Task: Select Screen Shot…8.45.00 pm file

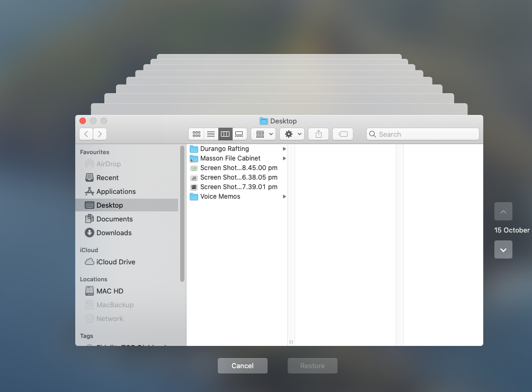Action: [237, 168]
